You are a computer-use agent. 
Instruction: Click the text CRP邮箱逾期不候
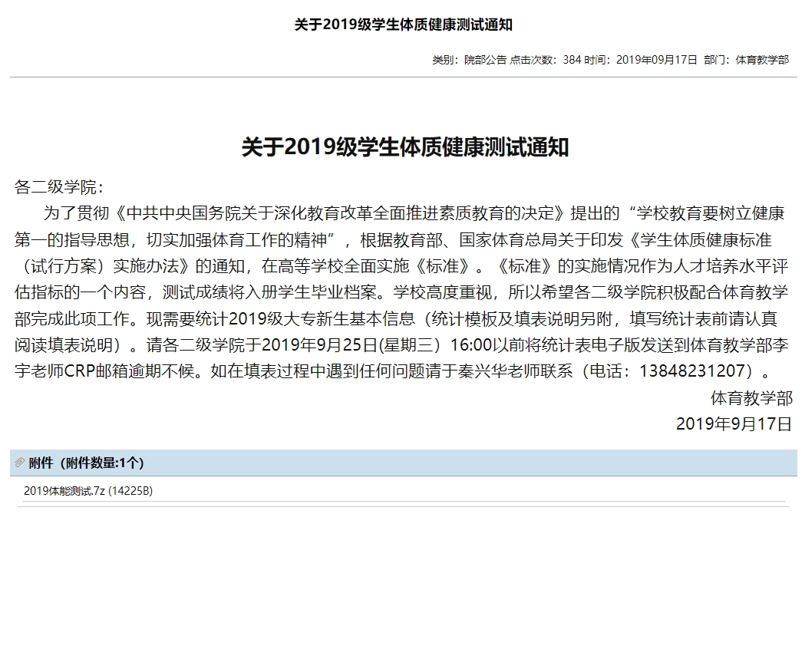coord(130,371)
